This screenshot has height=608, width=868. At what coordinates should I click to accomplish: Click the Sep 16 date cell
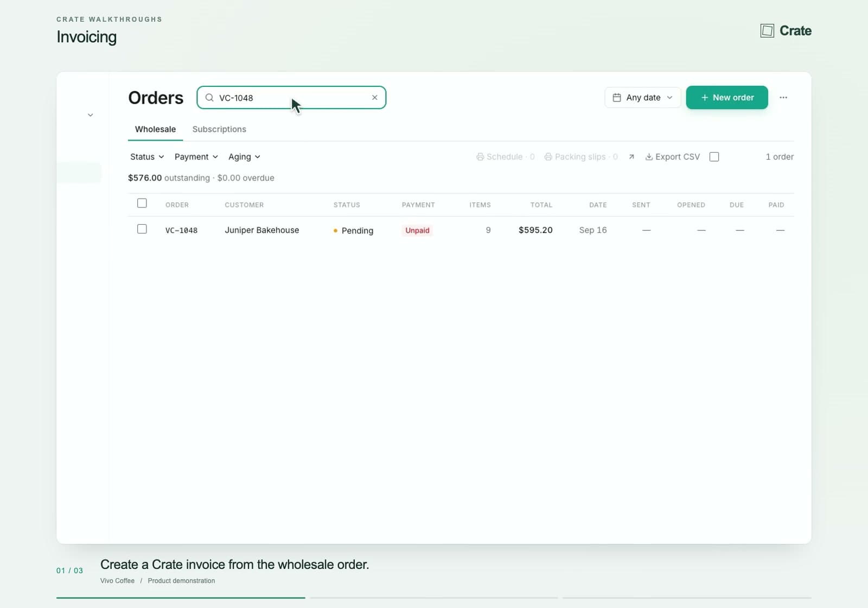pos(593,230)
